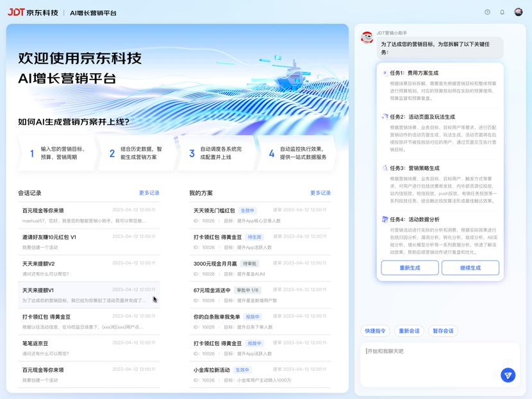Save the chat with 暂存会话
Image resolution: width=532 pixels, height=399 pixels.
(x=443, y=331)
